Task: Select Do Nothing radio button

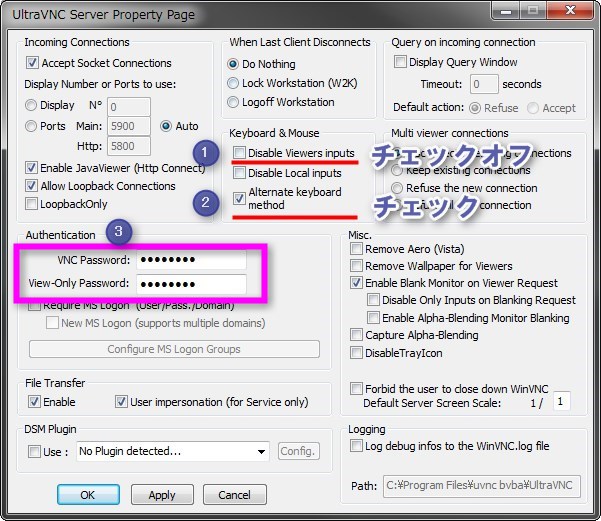Action: tap(233, 64)
